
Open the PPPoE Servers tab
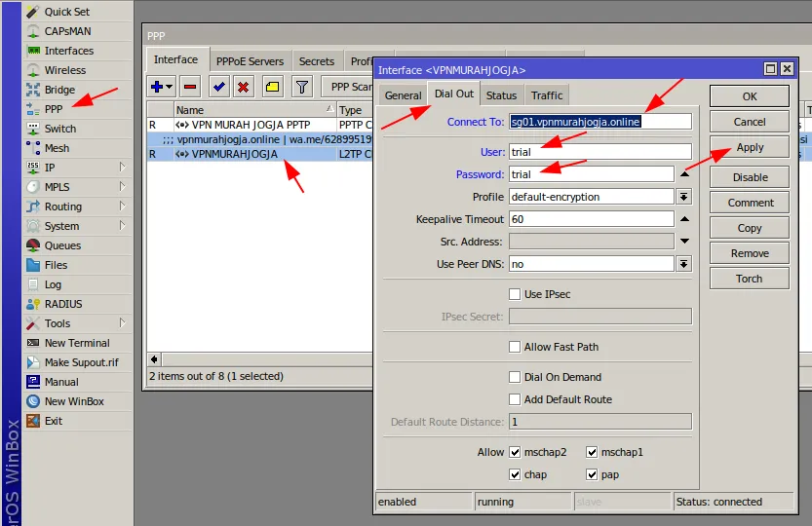click(251, 61)
